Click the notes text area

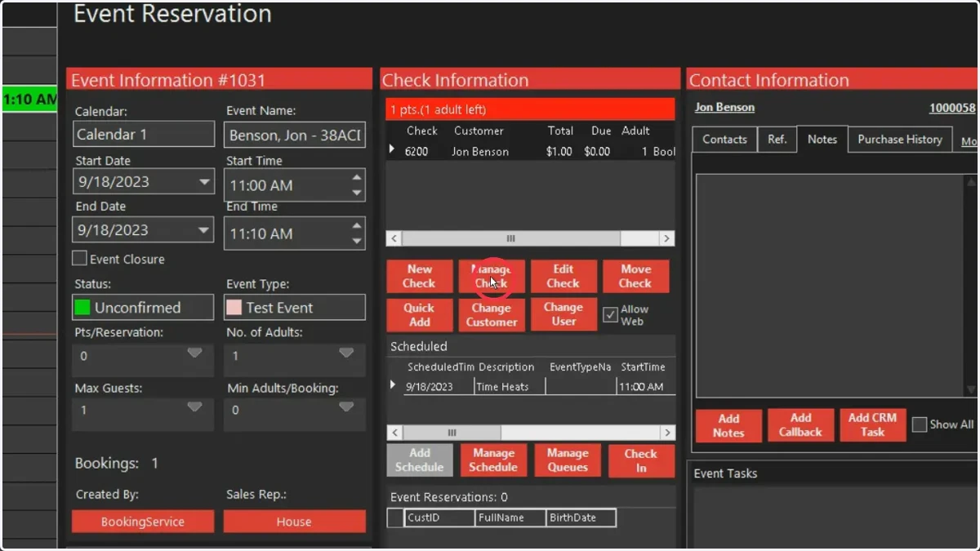click(829, 285)
